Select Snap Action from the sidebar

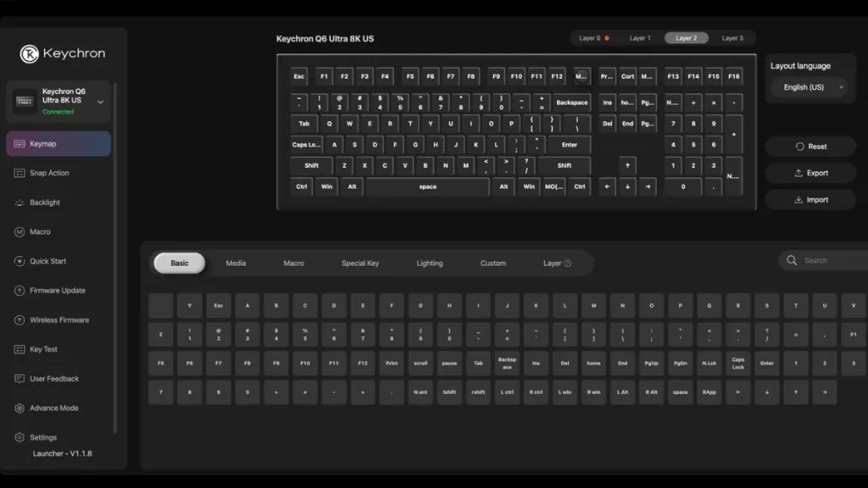click(x=51, y=173)
